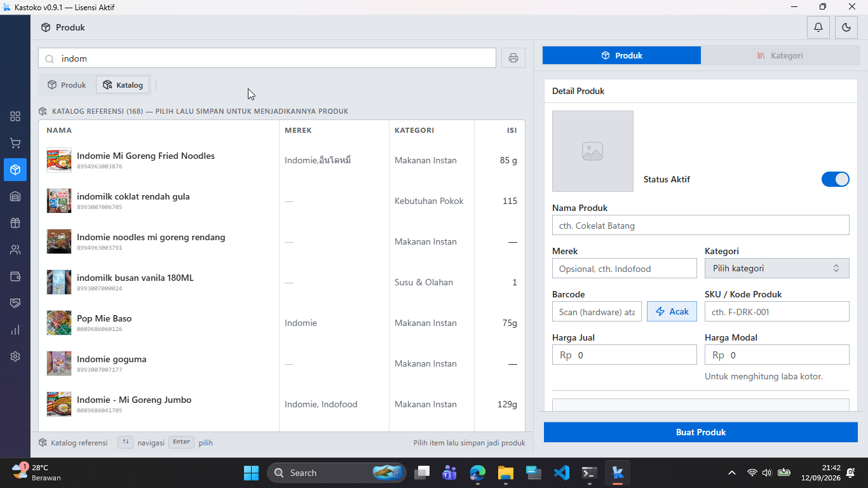Open Visual Studio Code from taskbar
This screenshot has height=488, width=868.
click(x=561, y=473)
